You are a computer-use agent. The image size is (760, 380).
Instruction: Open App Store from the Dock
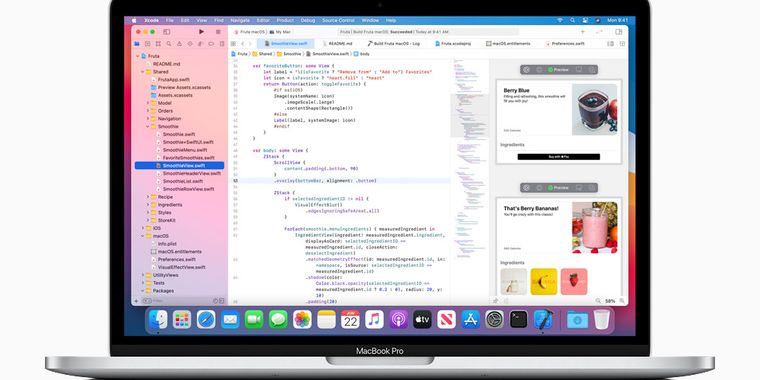(x=471, y=319)
